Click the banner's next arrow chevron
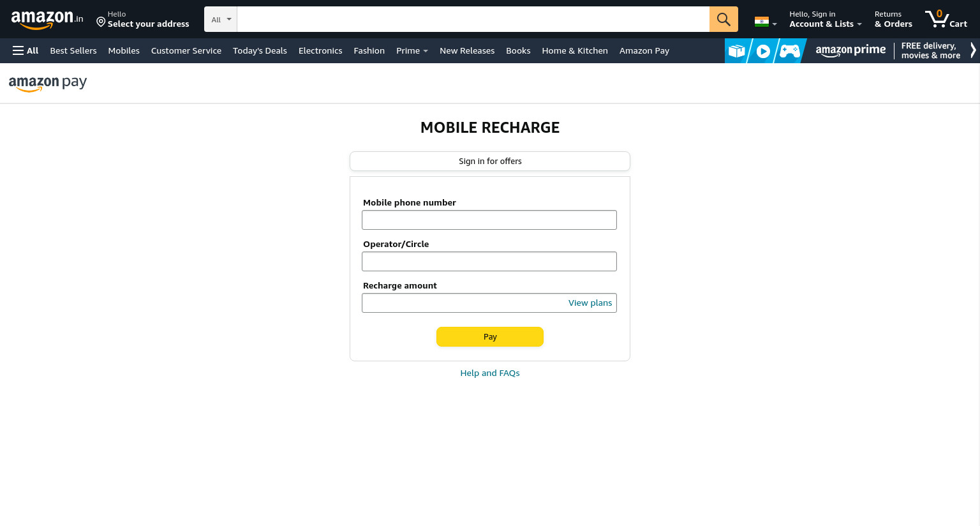 [973, 50]
